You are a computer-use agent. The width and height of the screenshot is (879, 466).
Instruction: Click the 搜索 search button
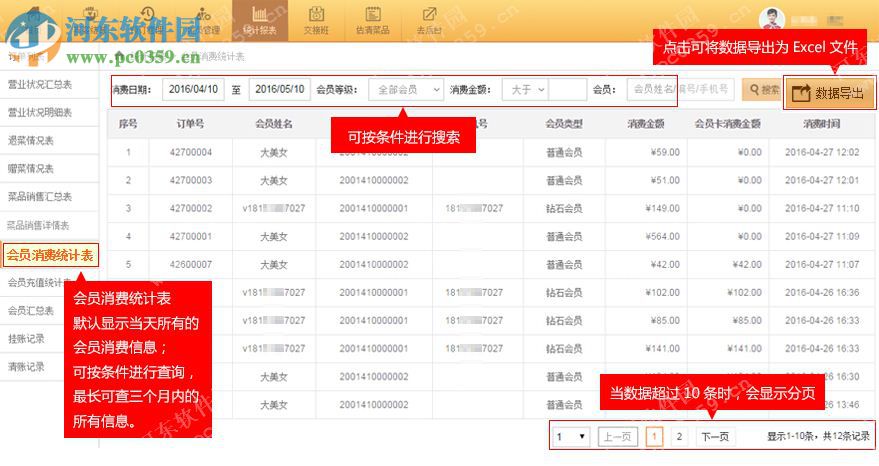pyautogui.click(x=762, y=90)
